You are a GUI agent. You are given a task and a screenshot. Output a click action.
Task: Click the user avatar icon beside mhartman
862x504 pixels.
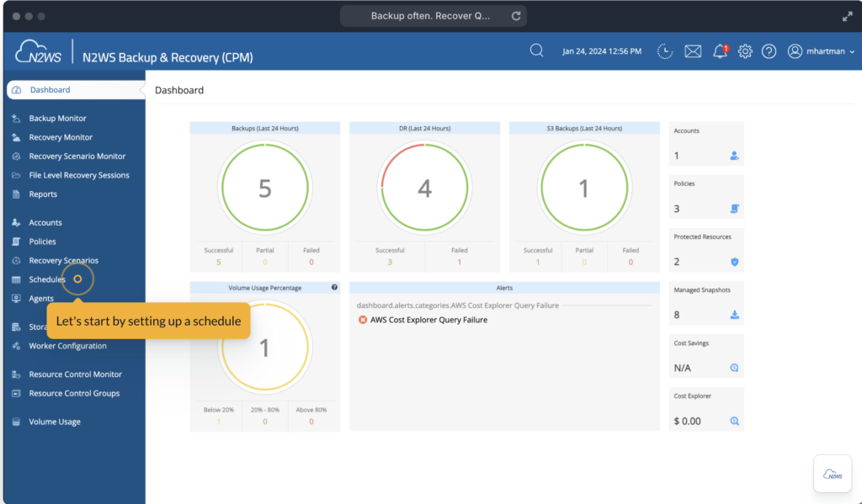[x=795, y=51]
